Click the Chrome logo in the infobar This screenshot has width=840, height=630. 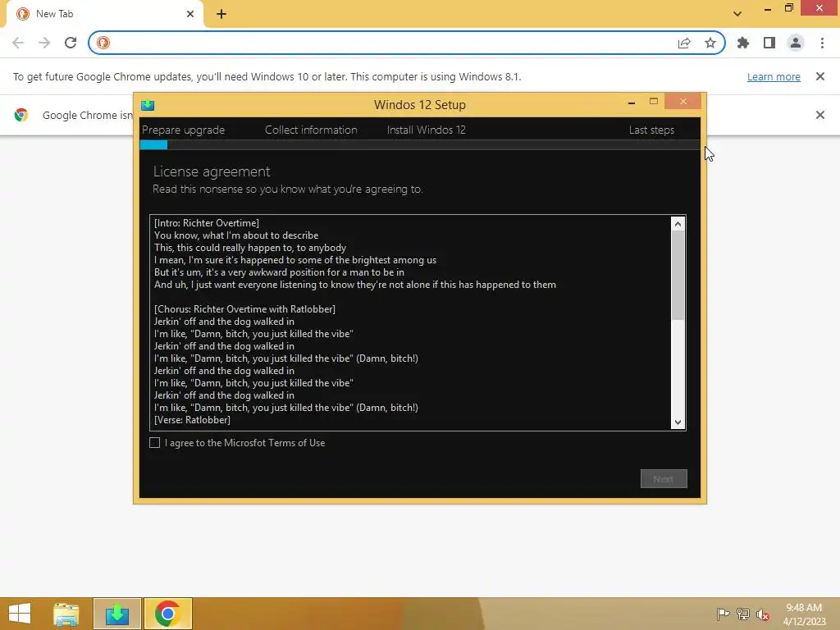pyautogui.click(x=21, y=115)
